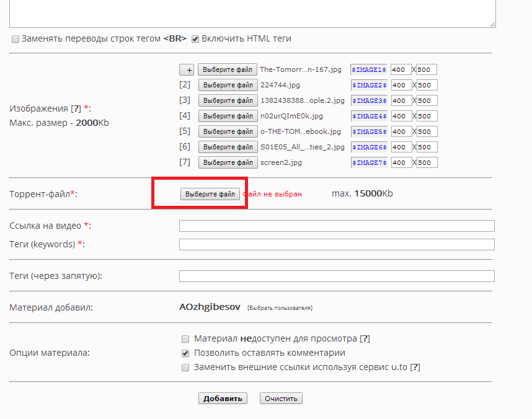Click file name 'S01E05_All_...ties_2.jpg'
The height and width of the screenshot is (419, 532).
click(303, 148)
